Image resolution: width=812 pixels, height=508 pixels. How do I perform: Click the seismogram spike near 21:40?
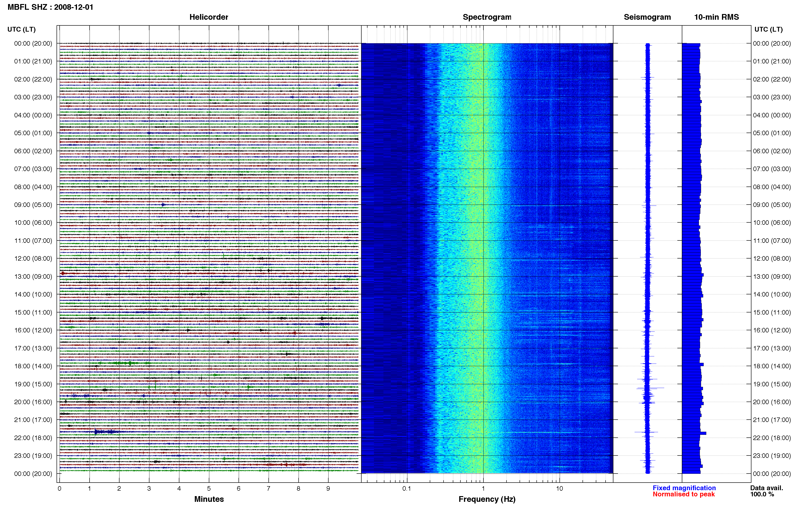coord(646,432)
